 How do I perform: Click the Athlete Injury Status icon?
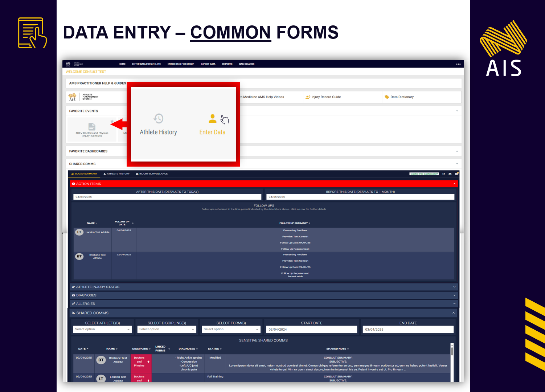pos(73,287)
